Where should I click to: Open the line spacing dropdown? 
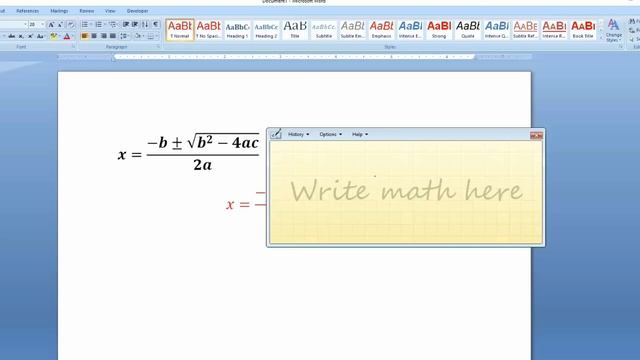124,36
